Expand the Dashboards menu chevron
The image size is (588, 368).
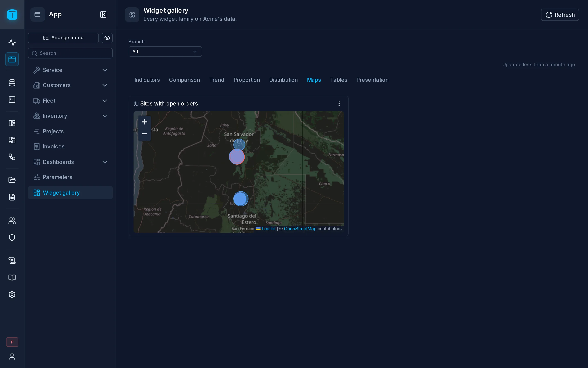(105, 162)
